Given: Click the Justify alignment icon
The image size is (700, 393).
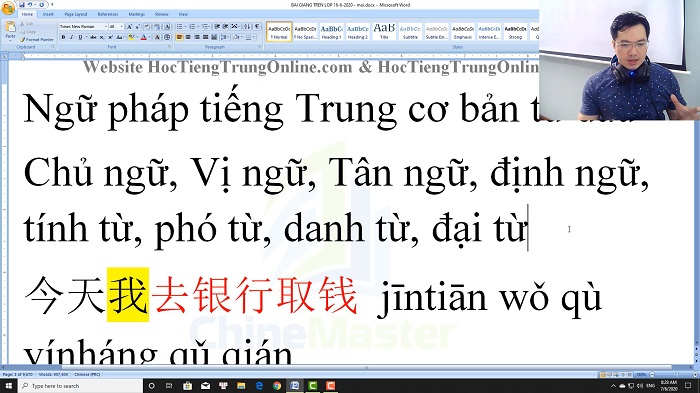Looking at the screenshot, I should pos(205,38).
